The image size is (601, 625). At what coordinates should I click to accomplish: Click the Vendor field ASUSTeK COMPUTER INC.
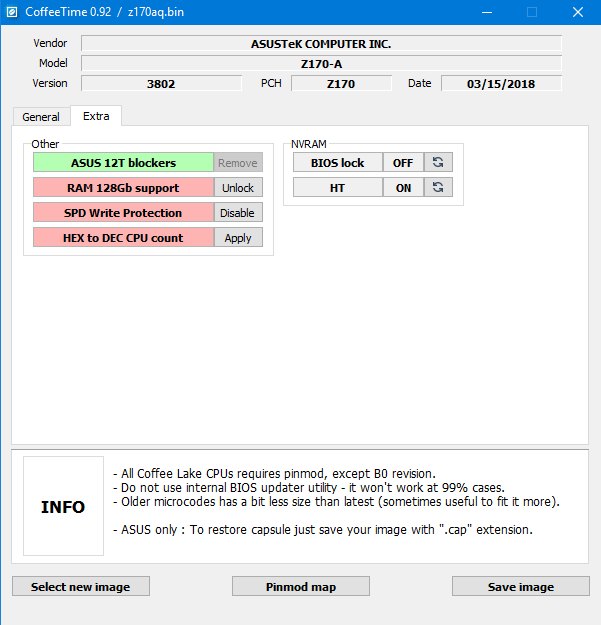click(321, 43)
